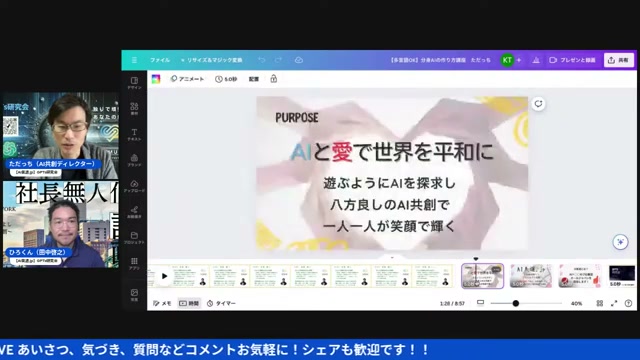Select the highlighted current slide thumbnail

[x=482, y=276]
